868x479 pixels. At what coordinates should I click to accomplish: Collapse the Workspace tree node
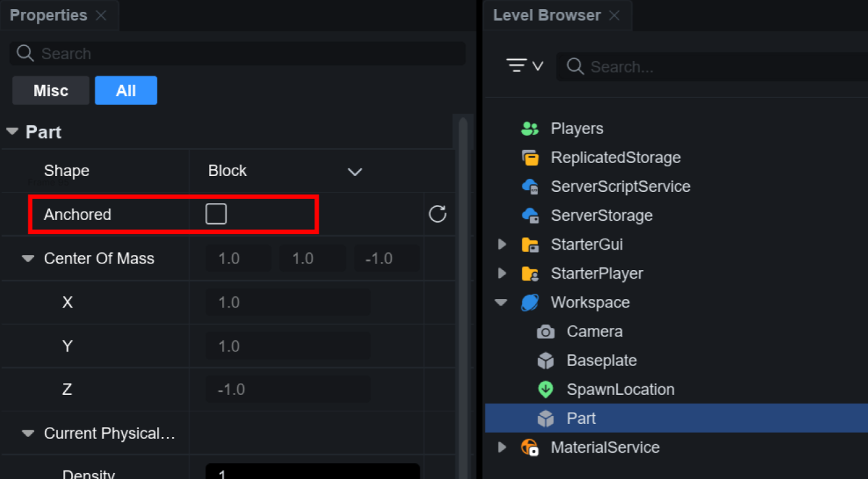pyautogui.click(x=501, y=303)
